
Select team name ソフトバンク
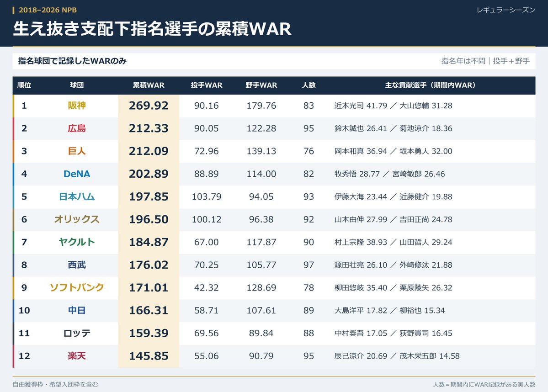tap(76, 287)
